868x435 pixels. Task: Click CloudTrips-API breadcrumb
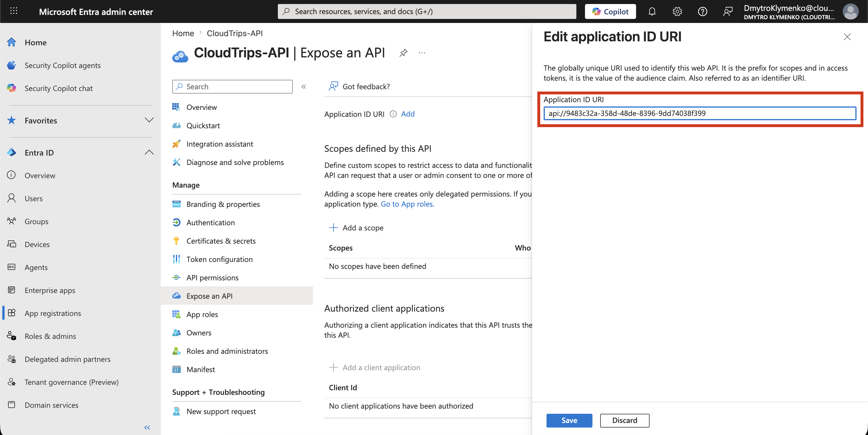(235, 33)
